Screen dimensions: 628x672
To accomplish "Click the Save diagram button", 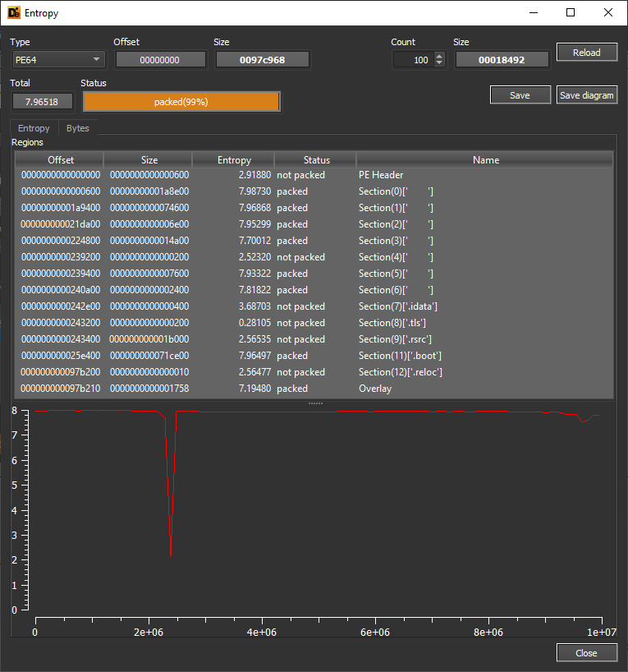I will click(586, 95).
